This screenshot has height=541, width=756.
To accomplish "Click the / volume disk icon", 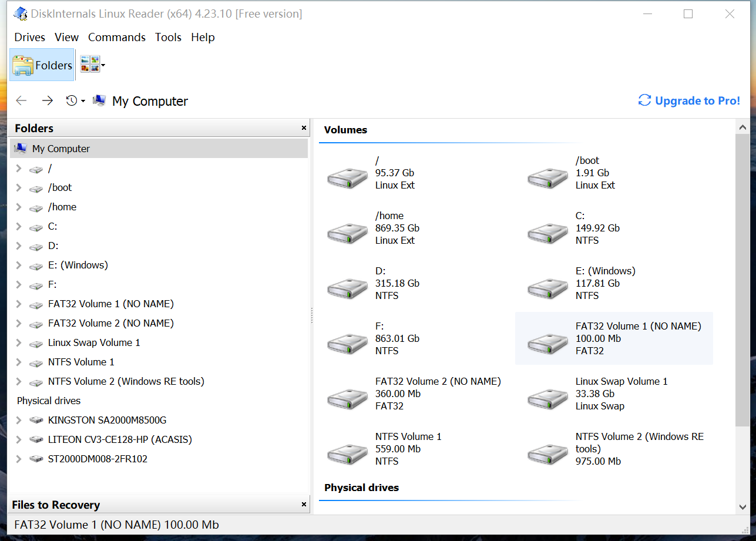I will click(347, 178).
